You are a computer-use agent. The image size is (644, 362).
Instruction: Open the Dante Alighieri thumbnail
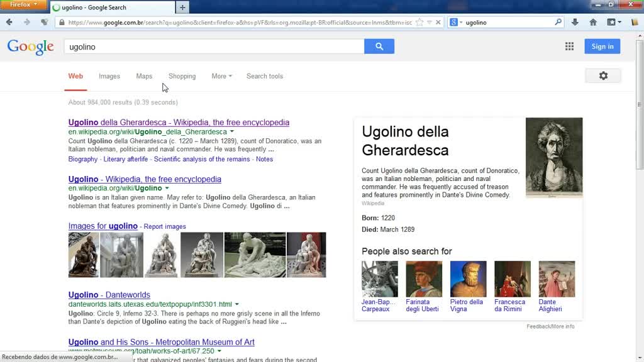pyautogui.click(x=557, y=278)
